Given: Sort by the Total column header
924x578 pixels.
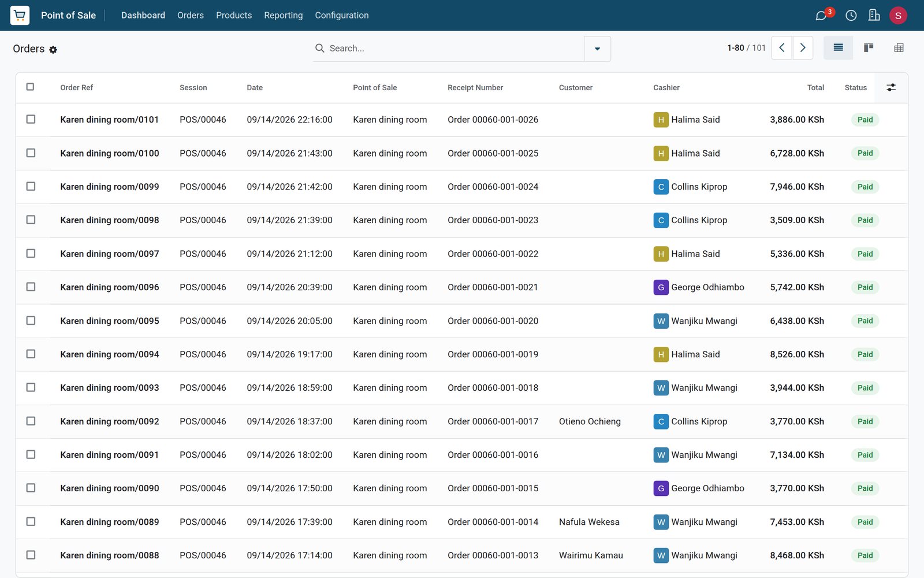Looking at the screenshot, I should click(815, 87).
